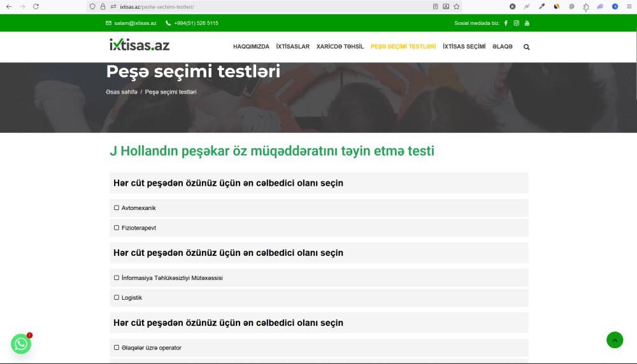Open the browser hamburger application menu
Viewport: 637px width, 364px height.
628,6
